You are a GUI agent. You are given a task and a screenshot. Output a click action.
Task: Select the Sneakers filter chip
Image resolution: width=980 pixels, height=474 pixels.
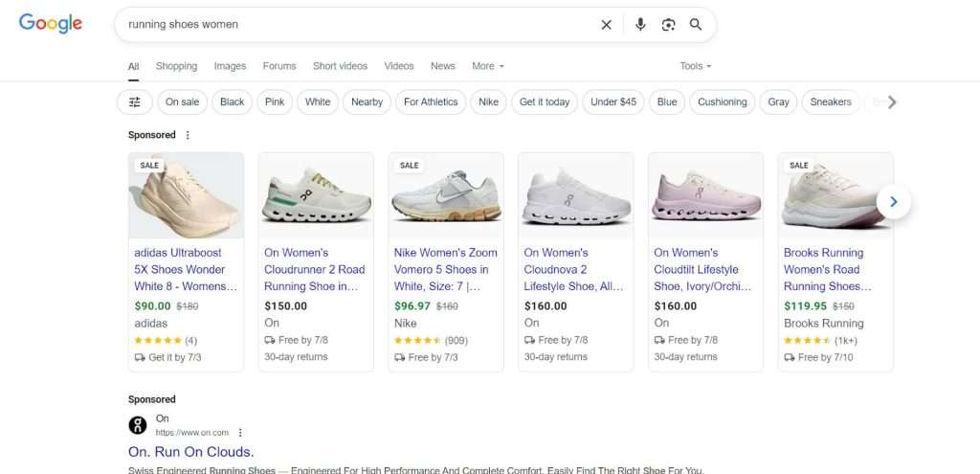click(x=831, y=102)
